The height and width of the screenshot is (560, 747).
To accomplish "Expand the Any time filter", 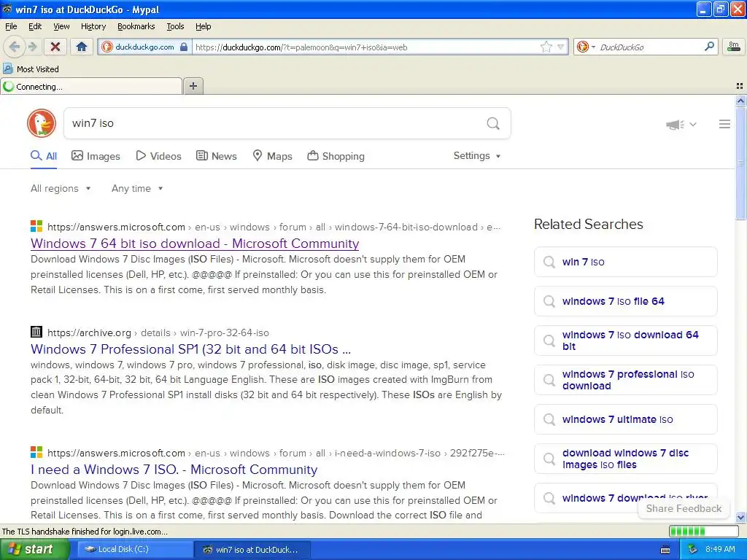I will coord(137,189).
